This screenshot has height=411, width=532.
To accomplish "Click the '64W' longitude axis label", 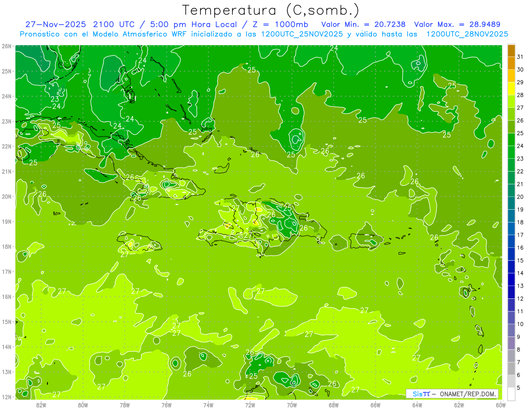I will [417, 405].
